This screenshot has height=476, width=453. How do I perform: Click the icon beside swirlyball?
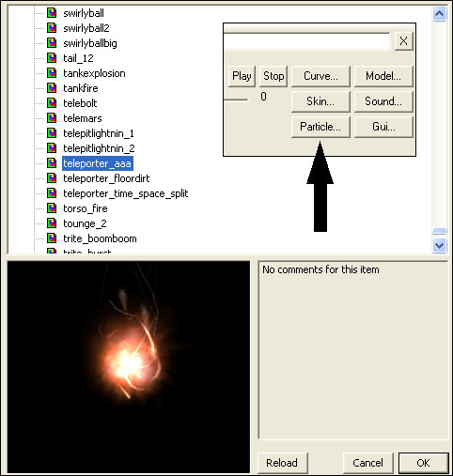coord(52,13)
